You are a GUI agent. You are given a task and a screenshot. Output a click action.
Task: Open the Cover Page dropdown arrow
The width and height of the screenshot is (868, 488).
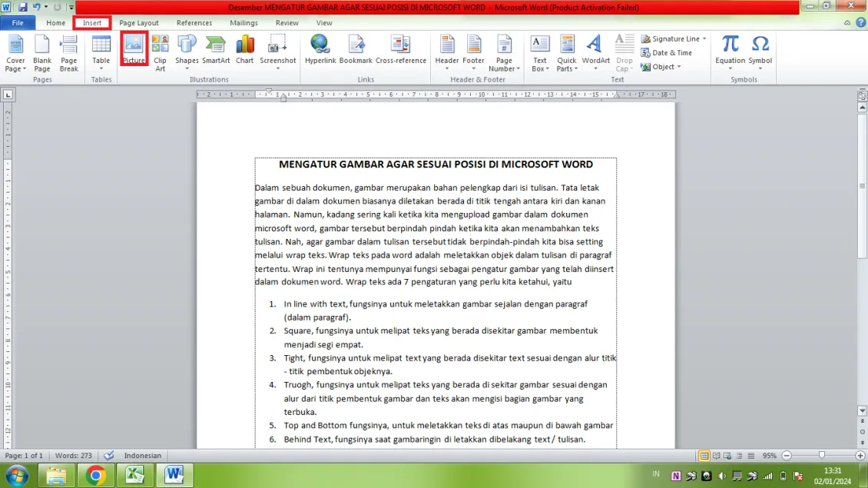tap(24, 69)
